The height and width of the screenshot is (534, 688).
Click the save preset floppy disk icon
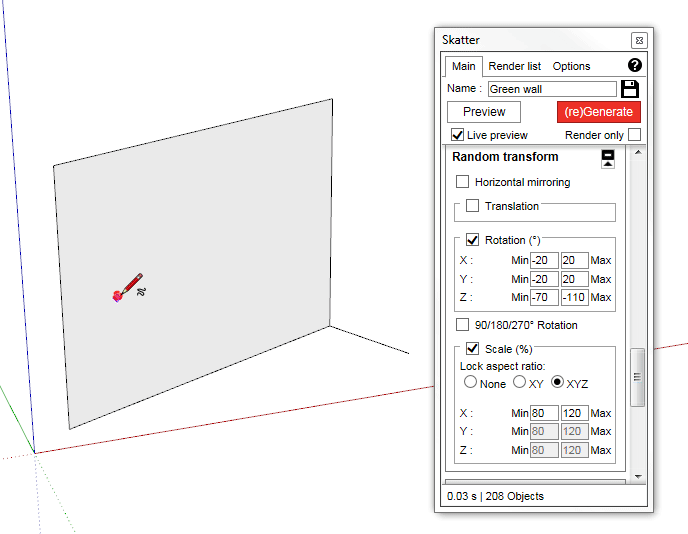pyautogui.click(x=630, y=89)
